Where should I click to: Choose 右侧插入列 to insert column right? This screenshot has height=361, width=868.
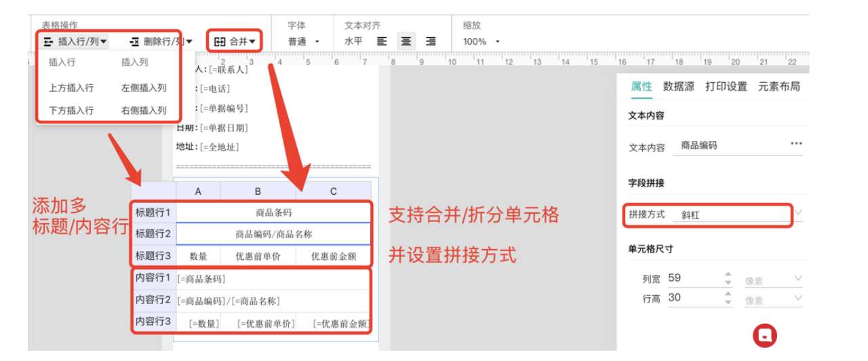click(x=144, y=111)
